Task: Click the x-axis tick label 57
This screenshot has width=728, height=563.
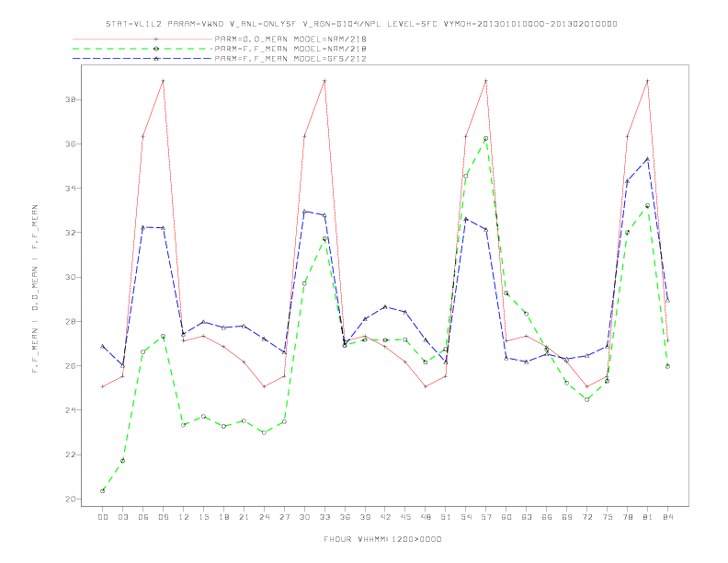Action: coord(486,517)
